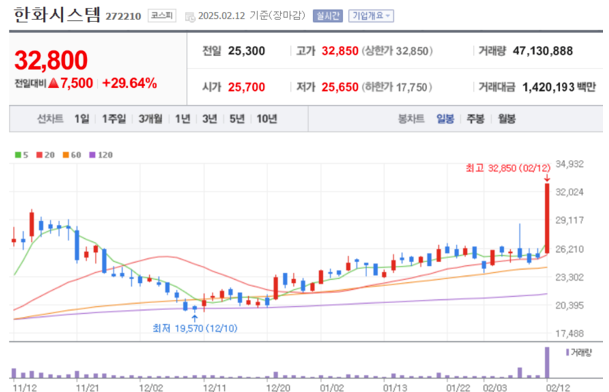
Task: Click the +29.64% change rate
Action: click(x=129, y=83)
